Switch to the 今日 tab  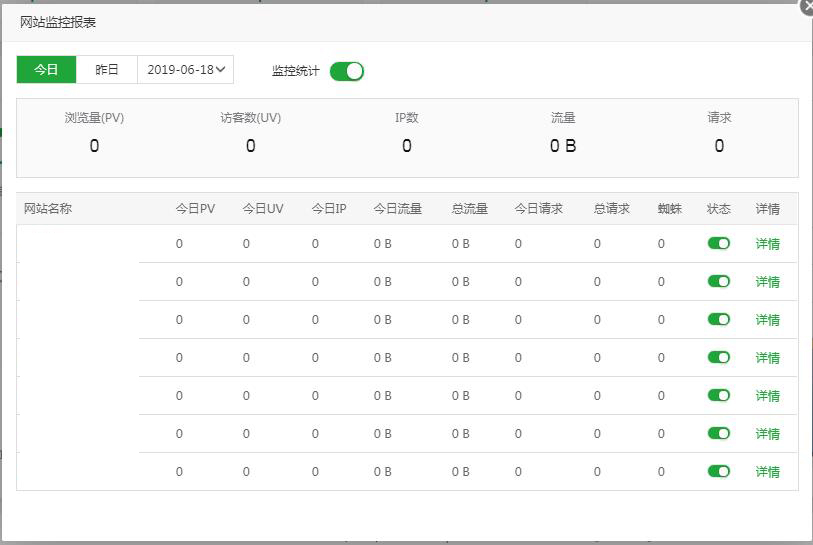click(x=46, y=70)
